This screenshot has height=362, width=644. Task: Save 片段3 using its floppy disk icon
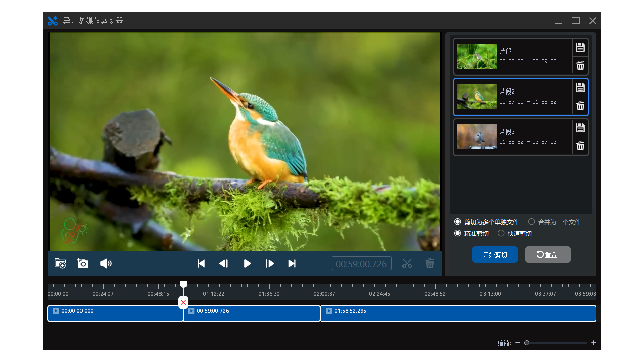580,128
